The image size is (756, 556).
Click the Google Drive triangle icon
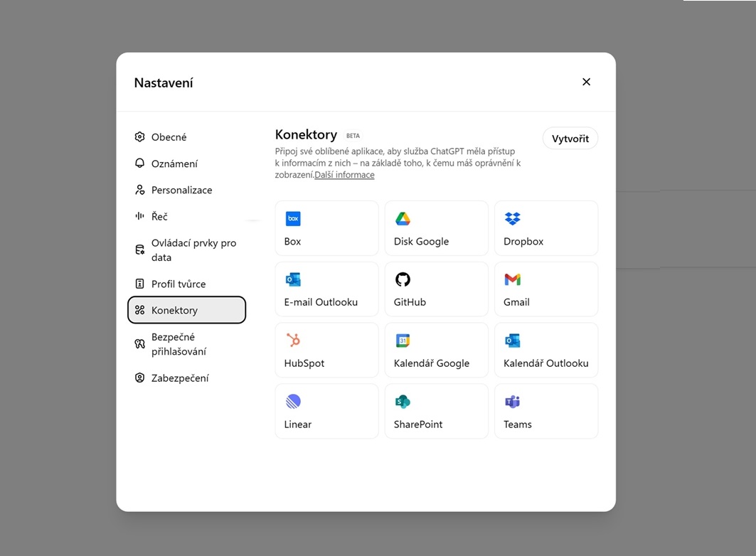[403, 219]
